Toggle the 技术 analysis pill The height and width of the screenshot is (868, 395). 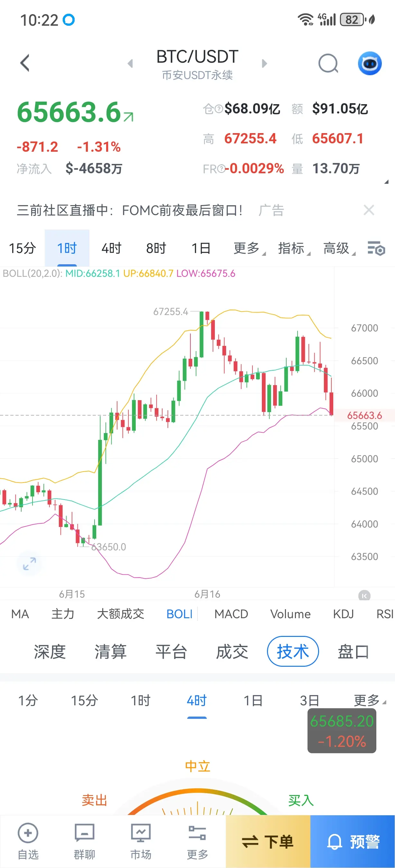click(x=292, y=651)
